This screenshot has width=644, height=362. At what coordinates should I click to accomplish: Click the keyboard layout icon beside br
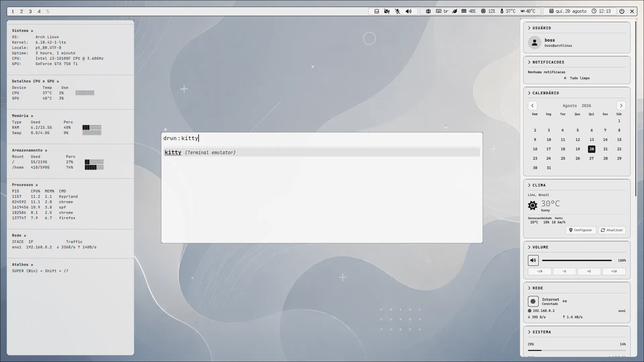(x=438, y=11)
